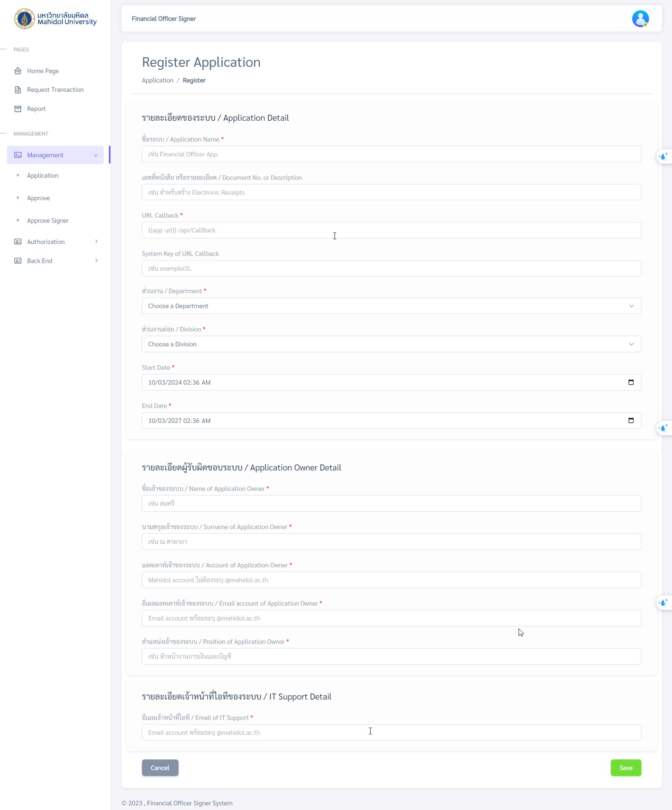Viewport: 672px width, 810px height.
Task: Click the Mahidol University logo
Action: (55, 19)
